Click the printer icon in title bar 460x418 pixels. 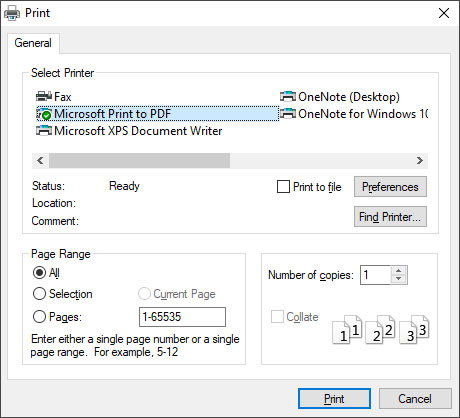pos(12,13)
